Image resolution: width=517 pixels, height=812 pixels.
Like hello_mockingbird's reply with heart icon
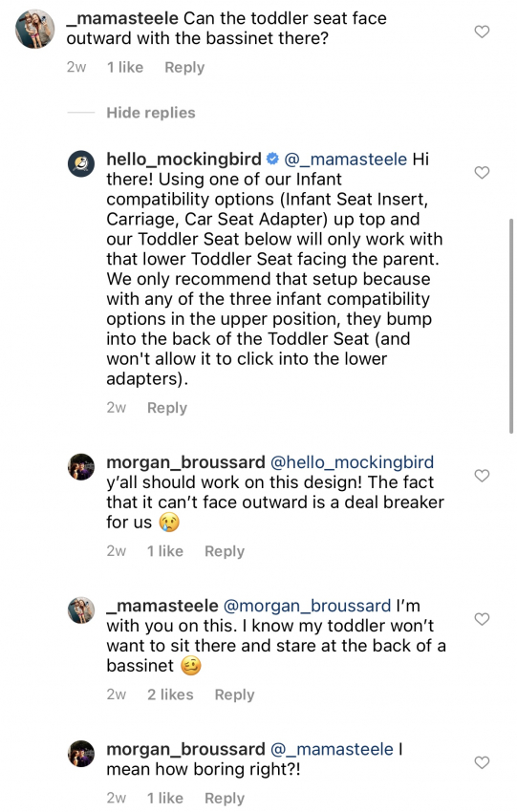click(x=482, y=173)
